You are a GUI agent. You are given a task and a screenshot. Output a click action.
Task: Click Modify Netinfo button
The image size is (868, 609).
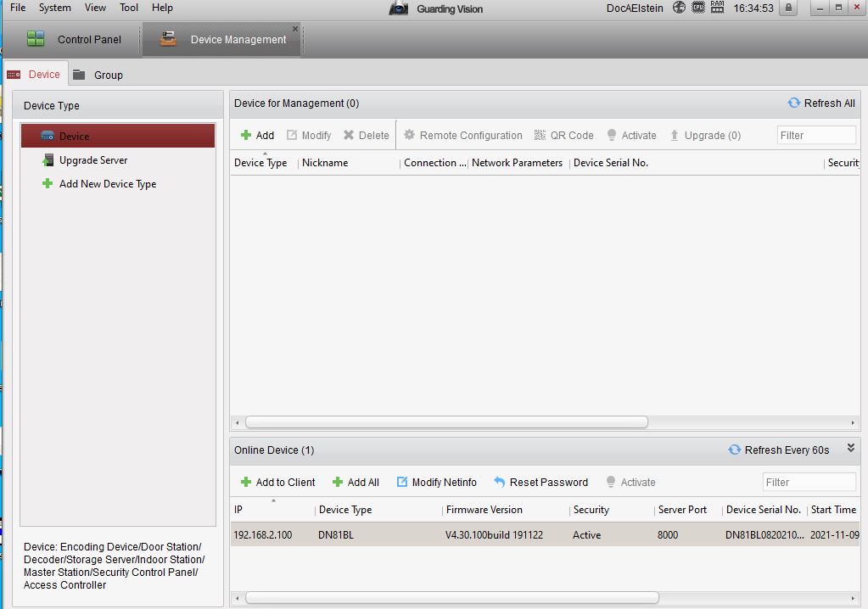tap(437, 482)
